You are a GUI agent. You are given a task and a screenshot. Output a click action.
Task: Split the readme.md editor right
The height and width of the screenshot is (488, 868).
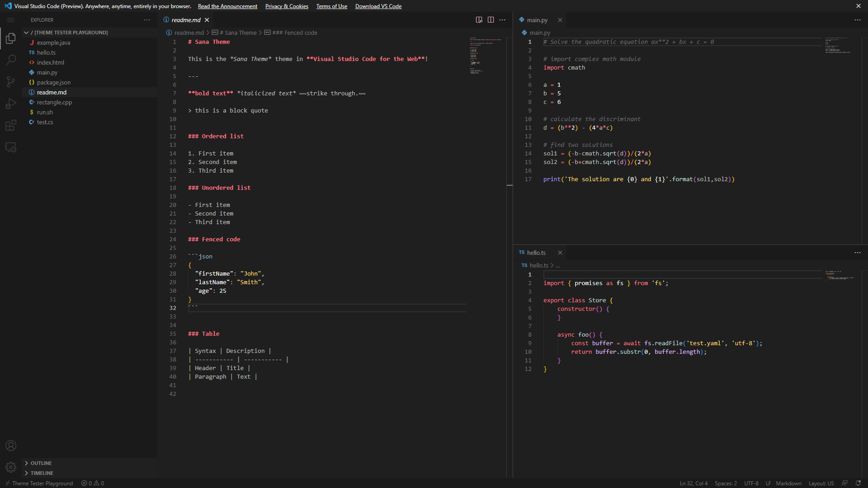coord(491,20)
